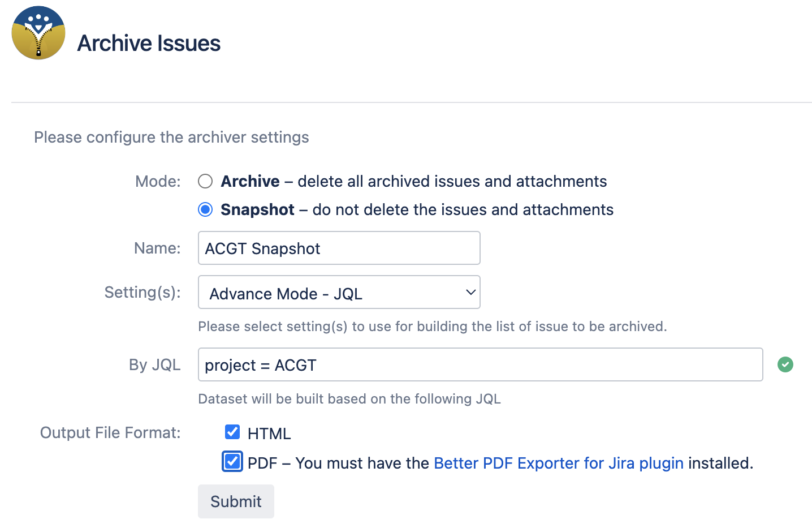Click the archiver settings configuration heading

pyautogui.click(x=171, y=137)
